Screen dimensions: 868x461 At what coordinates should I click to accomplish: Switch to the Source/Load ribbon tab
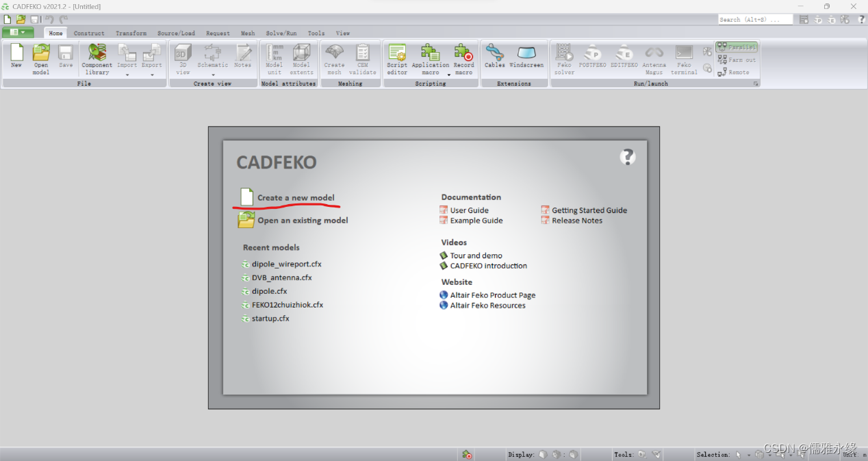pyautogui.click(x=176, y=33)
